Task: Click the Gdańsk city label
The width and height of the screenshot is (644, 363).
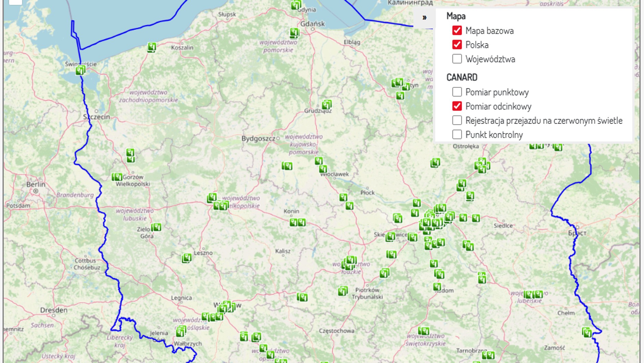Action: point(312,24)
